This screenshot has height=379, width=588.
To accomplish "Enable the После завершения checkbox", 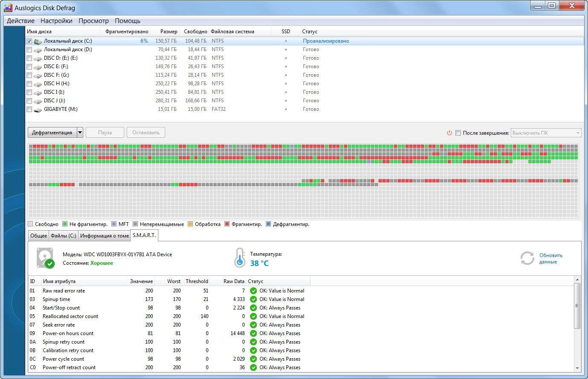I will click(x=458, y=133).
